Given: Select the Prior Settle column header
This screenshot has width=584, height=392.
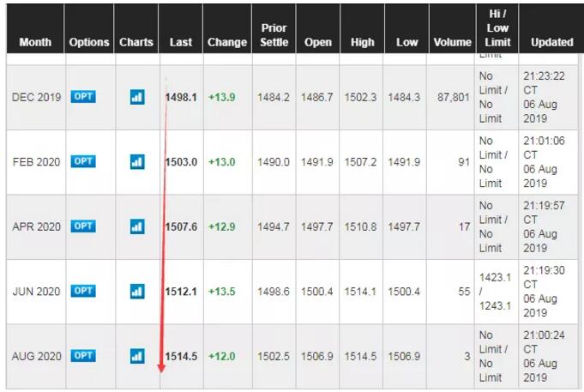Looking at the screenshot, I should pyautogui.click(x=274, y=35).
